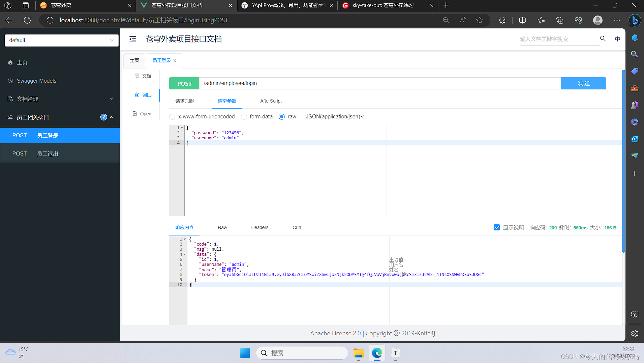Click the Edge sidebar search icon
Viewport: 644px width, 363px height.
[635, 54]
